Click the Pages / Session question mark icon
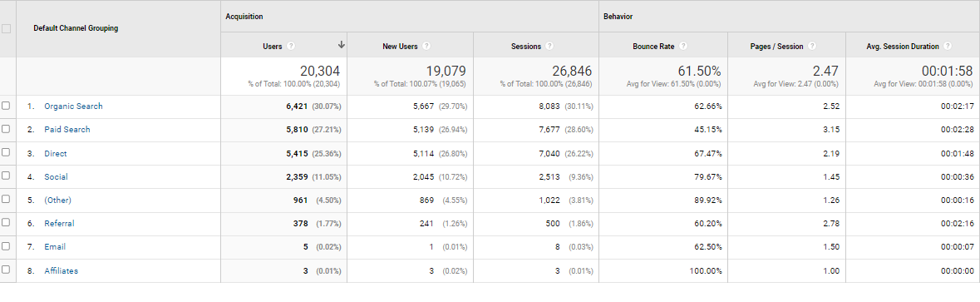 pyautogui.click(x=812, y=47)
